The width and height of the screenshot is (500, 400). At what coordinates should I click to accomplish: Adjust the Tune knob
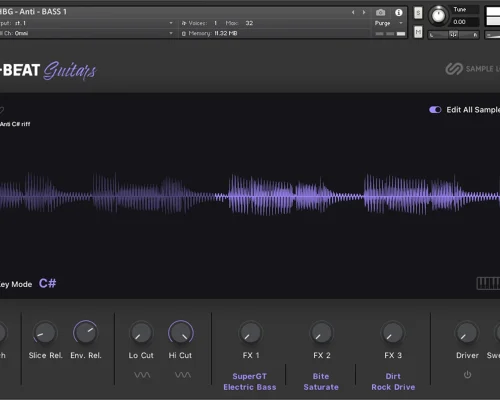point(438,15)
